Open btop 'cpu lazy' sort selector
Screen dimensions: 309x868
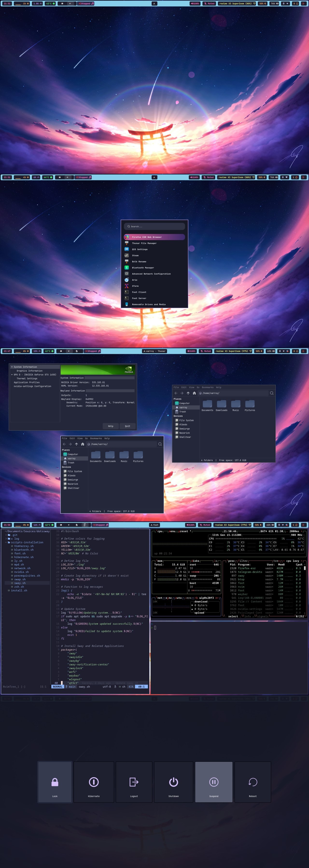point(293,561)
